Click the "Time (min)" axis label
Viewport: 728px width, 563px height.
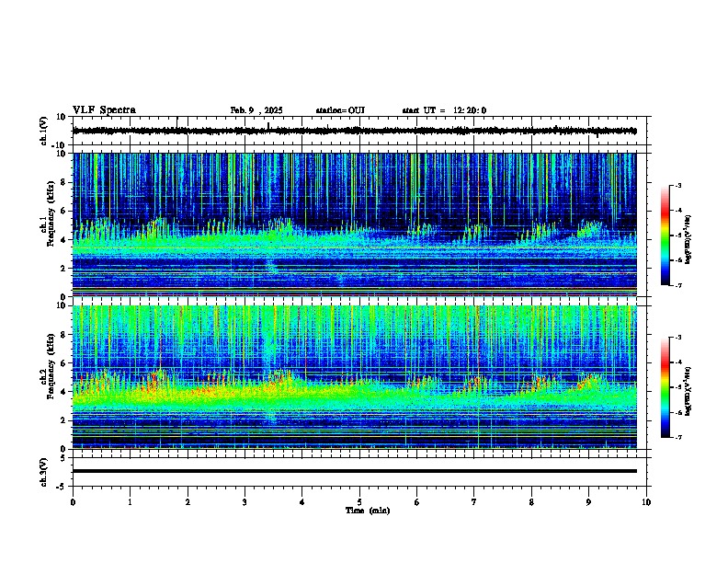click(x=368, y=511)
